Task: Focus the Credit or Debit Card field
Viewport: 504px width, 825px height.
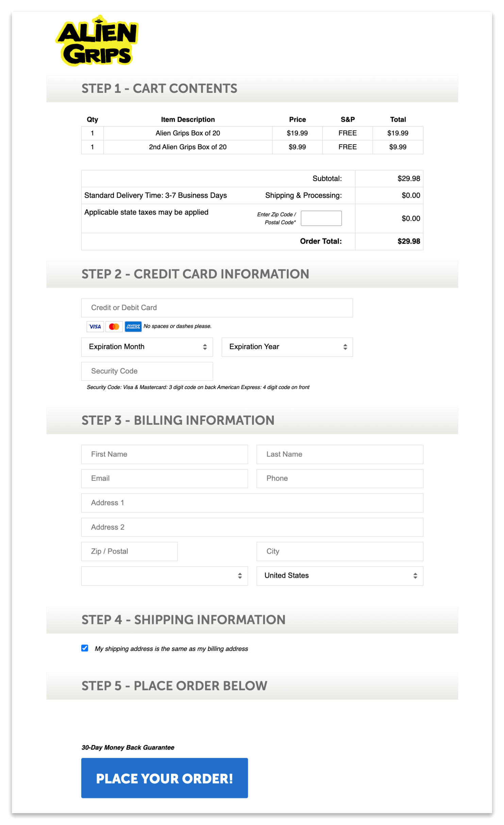Action: coord(217,308)
